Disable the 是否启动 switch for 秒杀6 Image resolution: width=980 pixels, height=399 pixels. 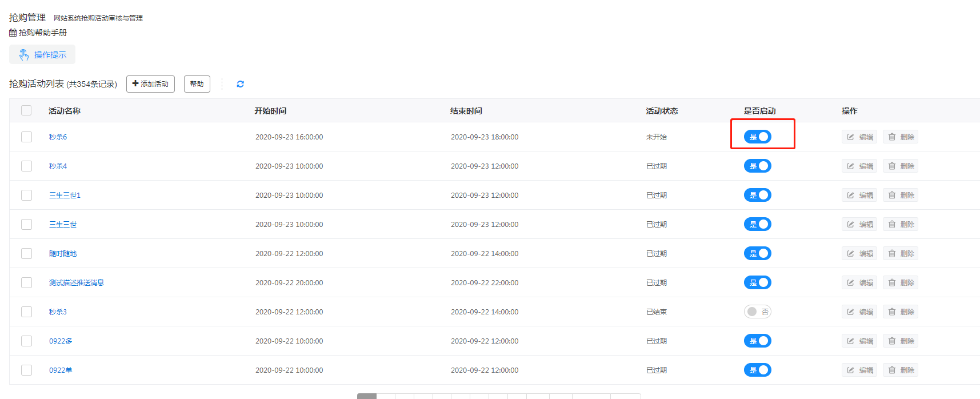757,137
